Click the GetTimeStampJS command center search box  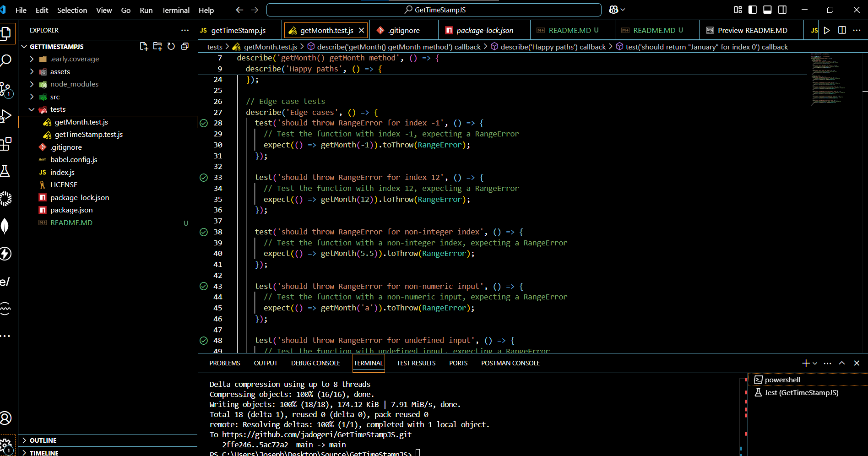(434, 10)
